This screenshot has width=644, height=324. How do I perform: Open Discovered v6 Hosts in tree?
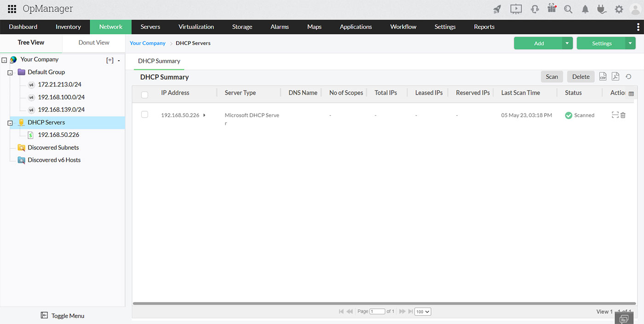click(54, 160)
